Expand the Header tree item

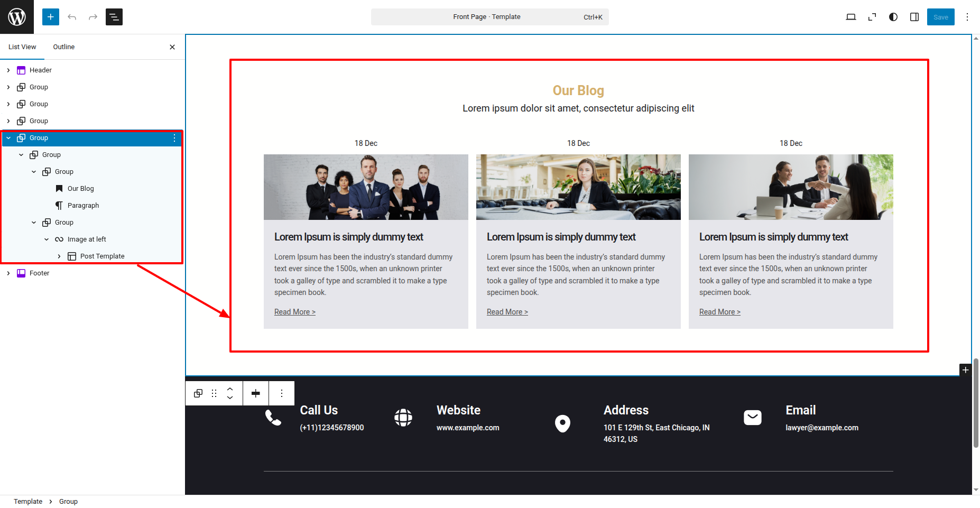(8, 70)
